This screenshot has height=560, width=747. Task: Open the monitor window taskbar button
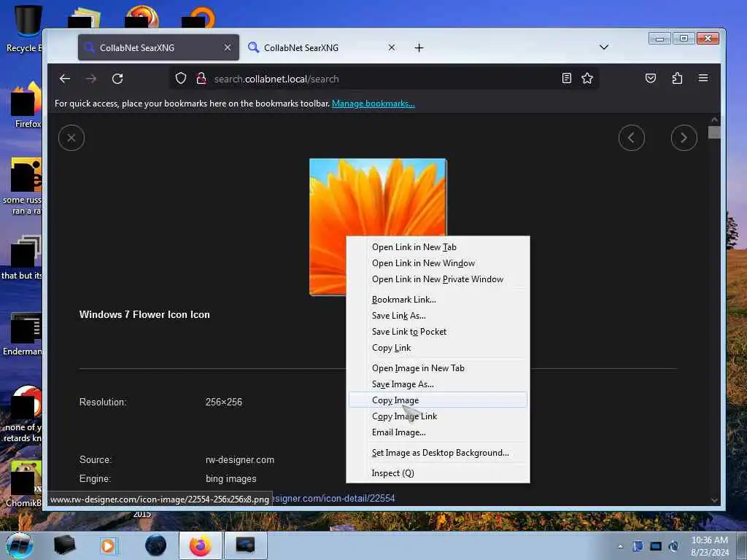[x=245, y=545]
